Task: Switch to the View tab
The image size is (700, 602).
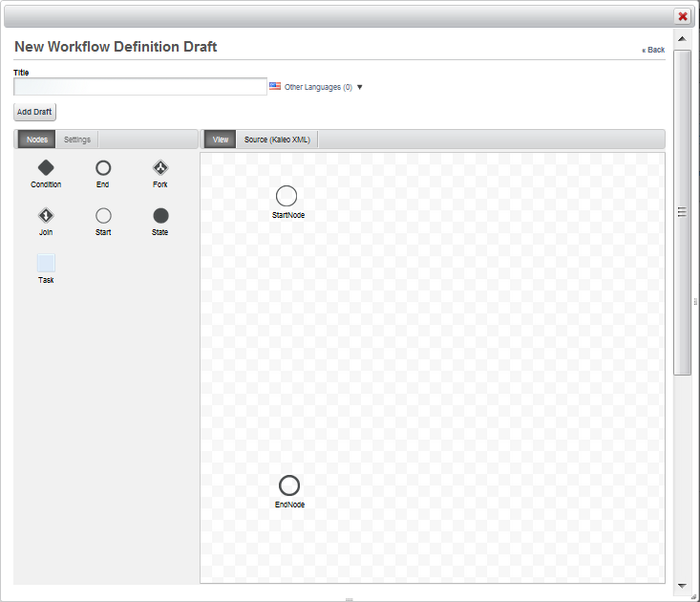Action: click(x=220, y=140)
